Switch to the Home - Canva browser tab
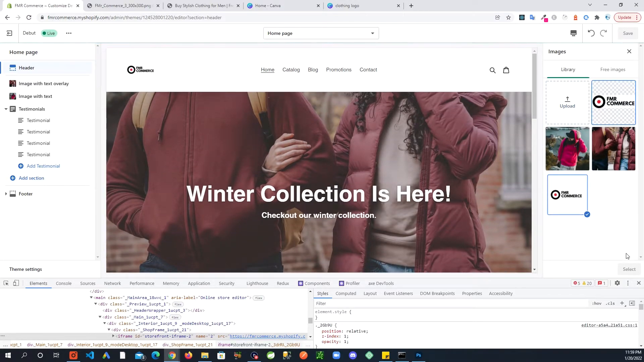This screenshot has width=644, height=362. 284,6
